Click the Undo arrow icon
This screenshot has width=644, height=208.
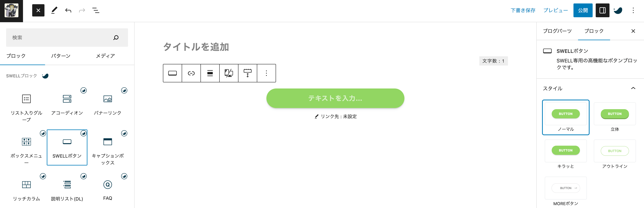click(68, 11)
